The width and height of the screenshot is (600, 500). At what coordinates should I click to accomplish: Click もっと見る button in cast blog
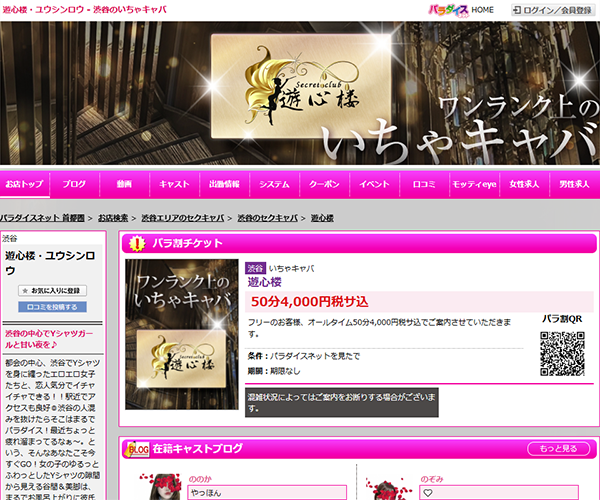[x=558, y=449]
